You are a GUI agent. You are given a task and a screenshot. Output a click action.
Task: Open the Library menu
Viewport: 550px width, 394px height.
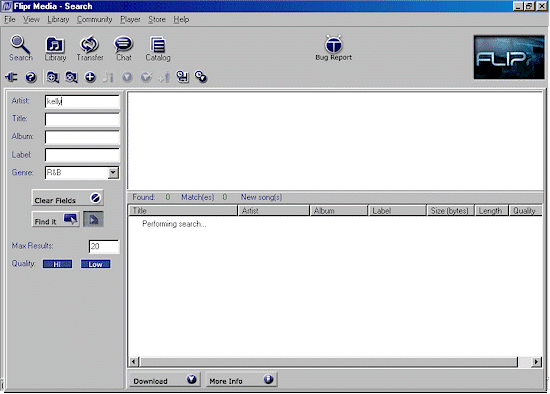[x=58, y=19]
